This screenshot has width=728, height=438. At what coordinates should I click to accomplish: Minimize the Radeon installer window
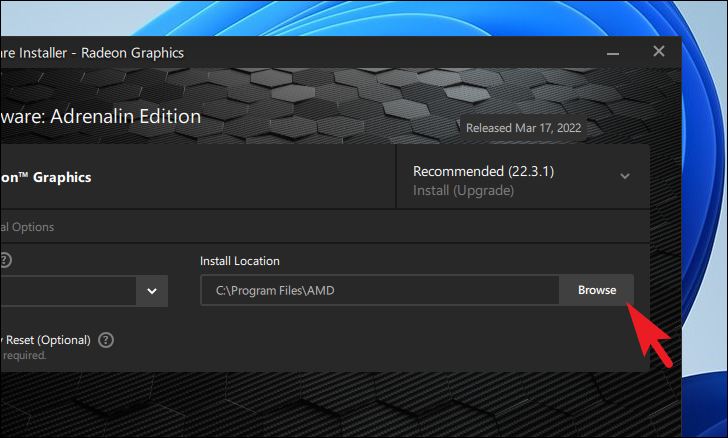click(x=613, y=53)
